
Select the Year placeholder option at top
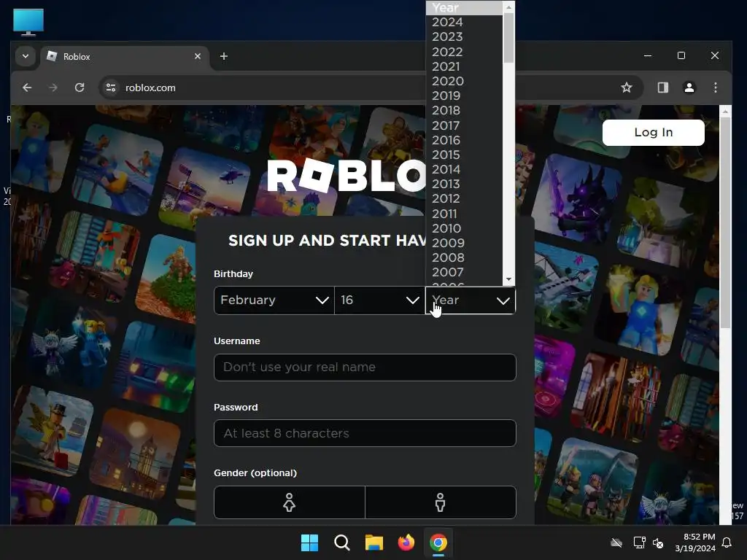(x=463, y=7)
